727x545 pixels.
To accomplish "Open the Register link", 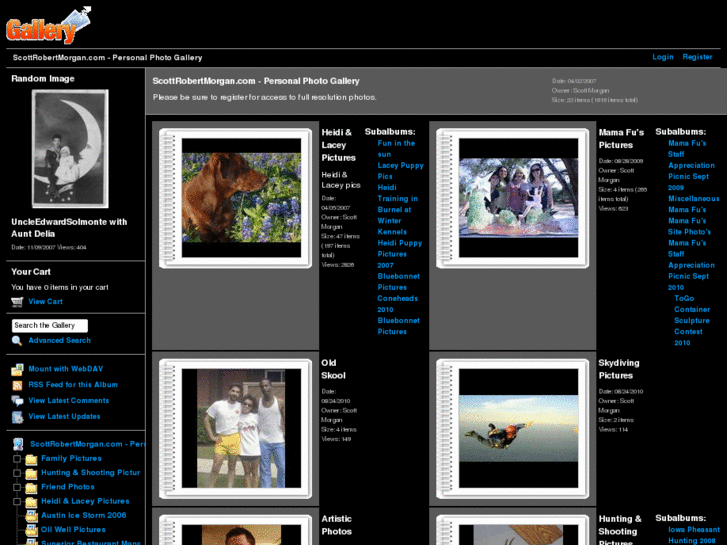I will [x=697, y=57].
